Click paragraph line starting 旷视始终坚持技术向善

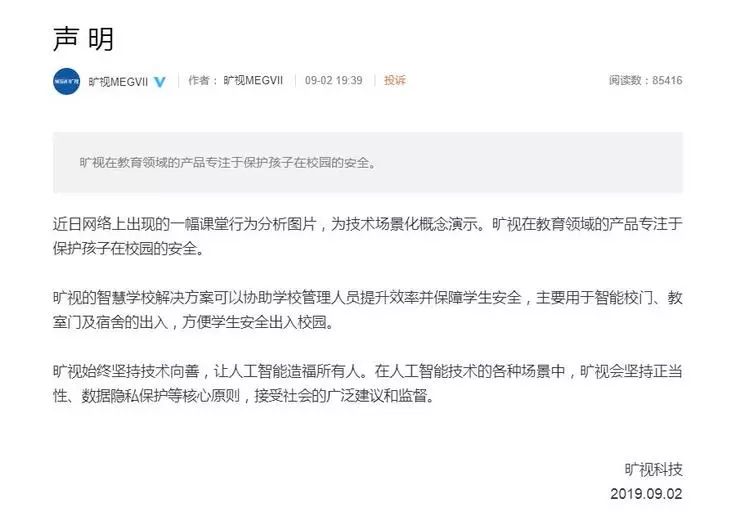tap(368, 371)
